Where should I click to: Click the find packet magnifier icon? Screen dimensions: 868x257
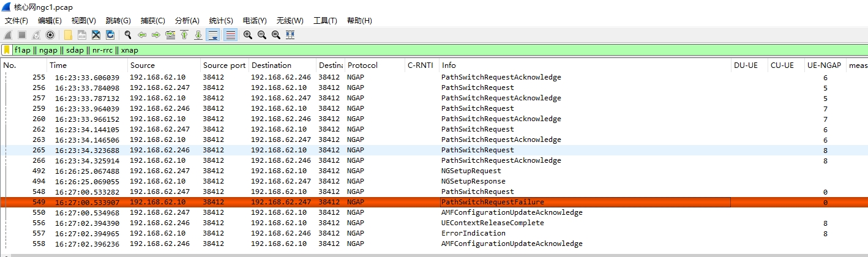(x=128, y=35)
